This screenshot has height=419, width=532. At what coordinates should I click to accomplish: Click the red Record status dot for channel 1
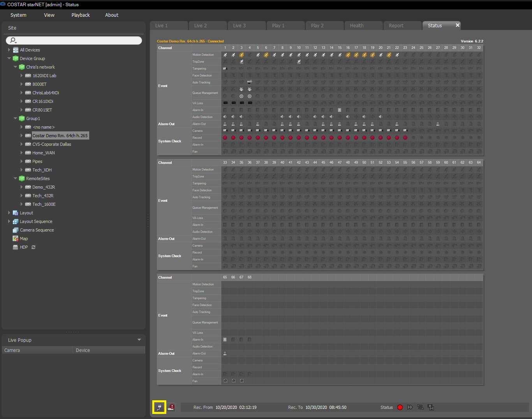[225, 138]
